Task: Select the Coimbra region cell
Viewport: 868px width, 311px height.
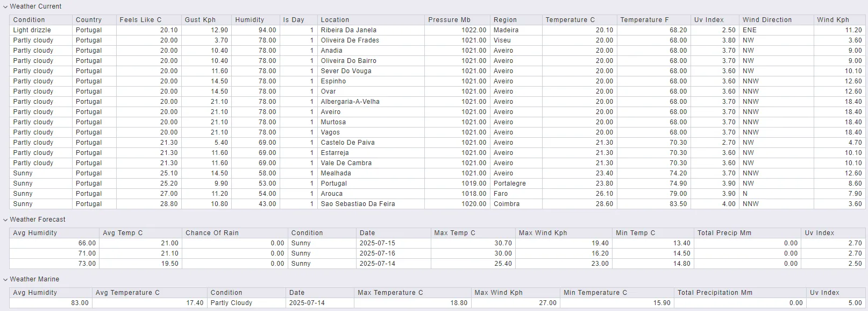Action: [516, 204]
